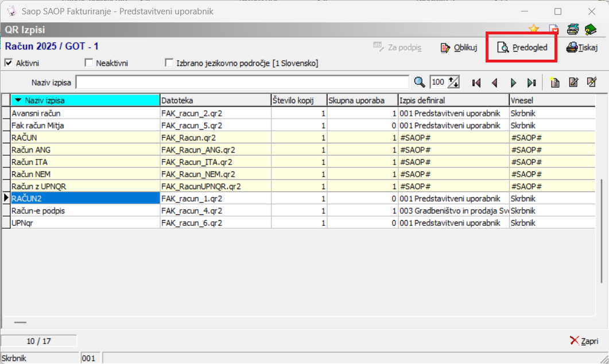Select the Avansni račun row

pyautogui.click(x=85, y=113)
